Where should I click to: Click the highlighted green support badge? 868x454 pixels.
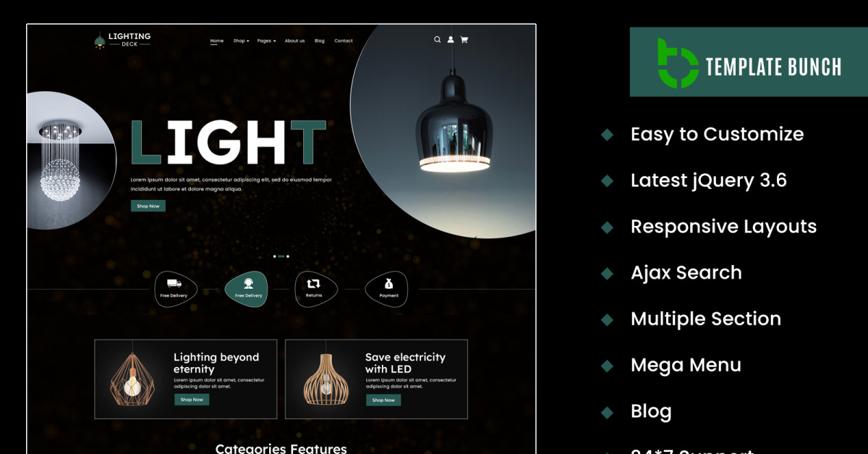click(248, 289)
